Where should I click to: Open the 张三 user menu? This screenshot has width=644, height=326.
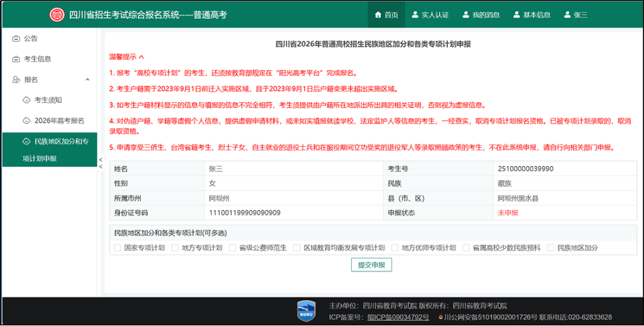(576, 15)
